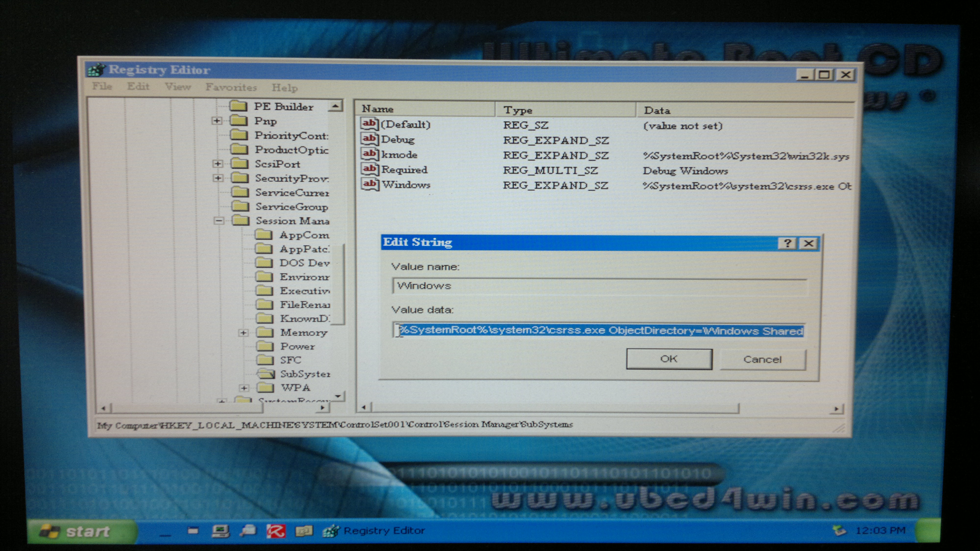
Task: Click the Value name field
Action: point(599,286)
